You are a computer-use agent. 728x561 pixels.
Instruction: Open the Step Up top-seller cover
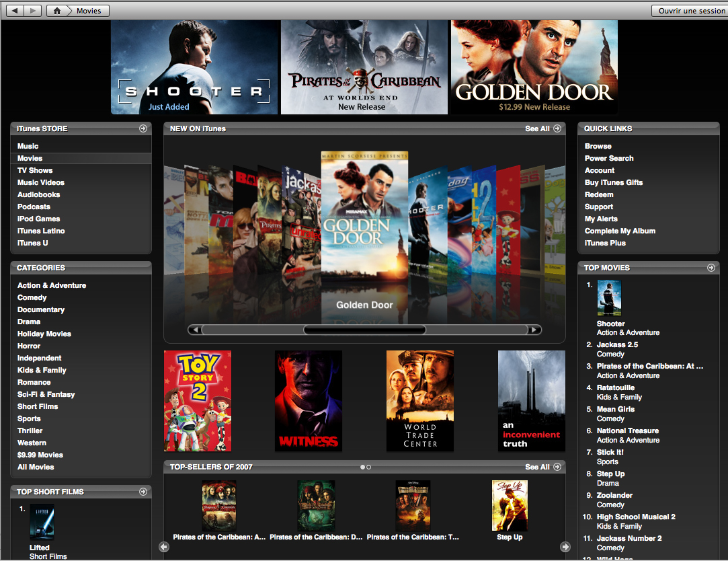click(510, 506)
